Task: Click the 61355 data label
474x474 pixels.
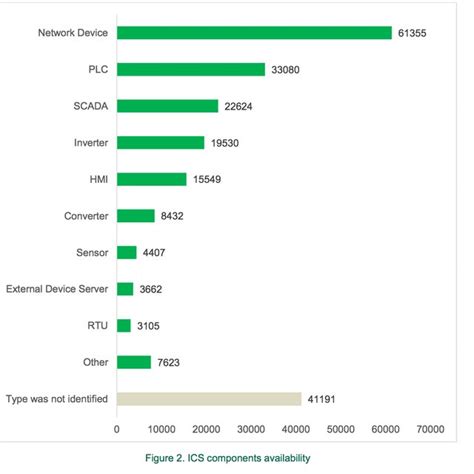Action: (x=412, y=33)
